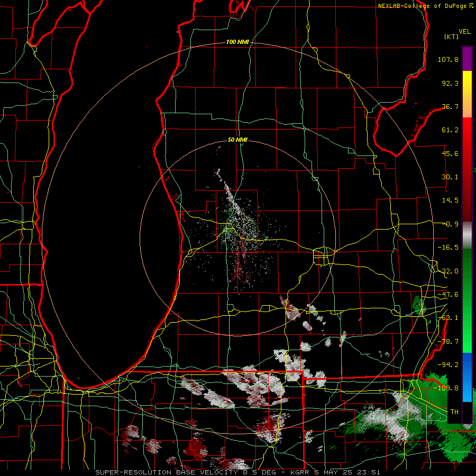Click the Super-Resolution Base Velocity caption
This screenshot has width=476, height=476.
click(237, 472)
